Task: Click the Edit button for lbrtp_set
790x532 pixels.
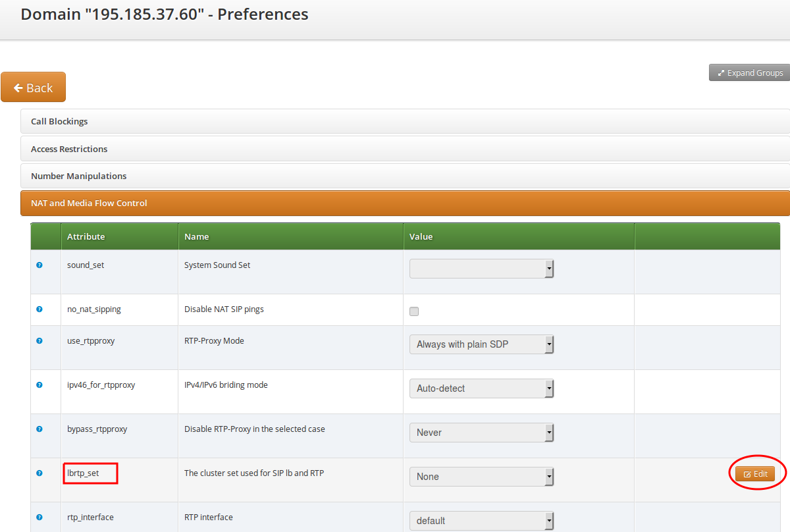Action: (x=755, y=473)
